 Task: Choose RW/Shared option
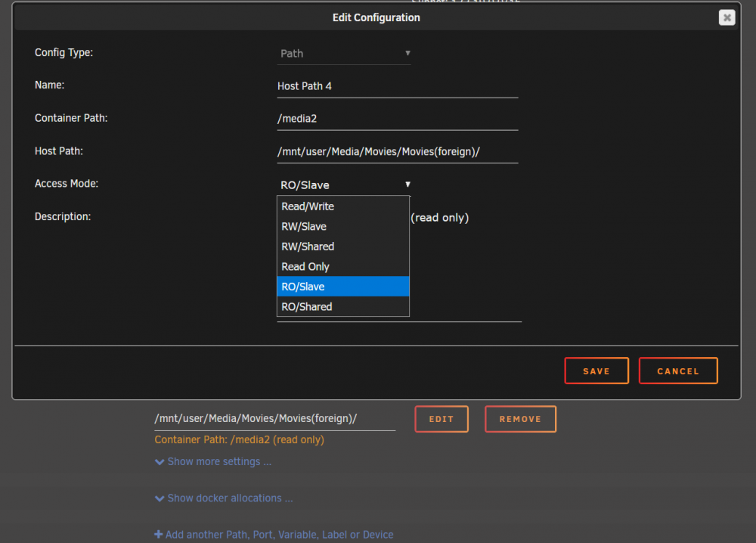tap(342, 247)
